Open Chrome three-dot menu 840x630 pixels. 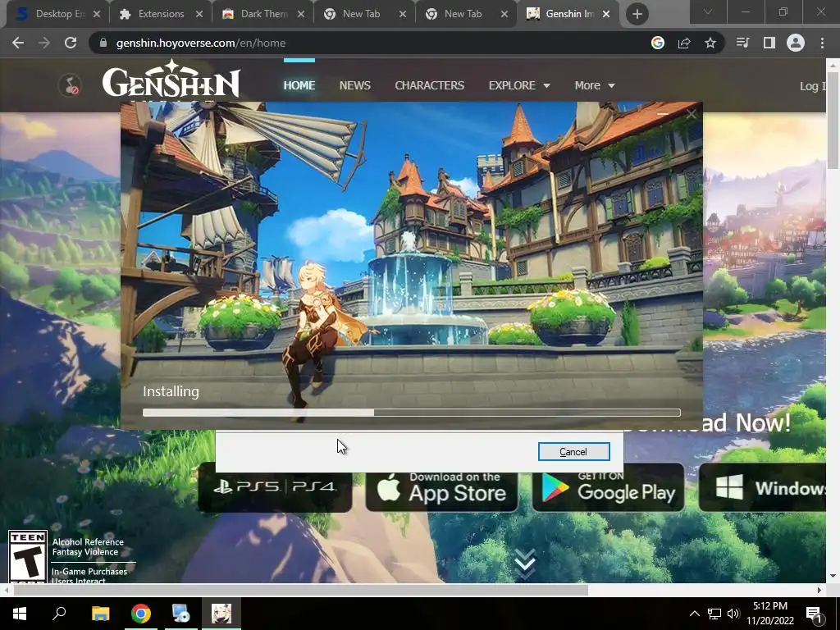[822, 43]
